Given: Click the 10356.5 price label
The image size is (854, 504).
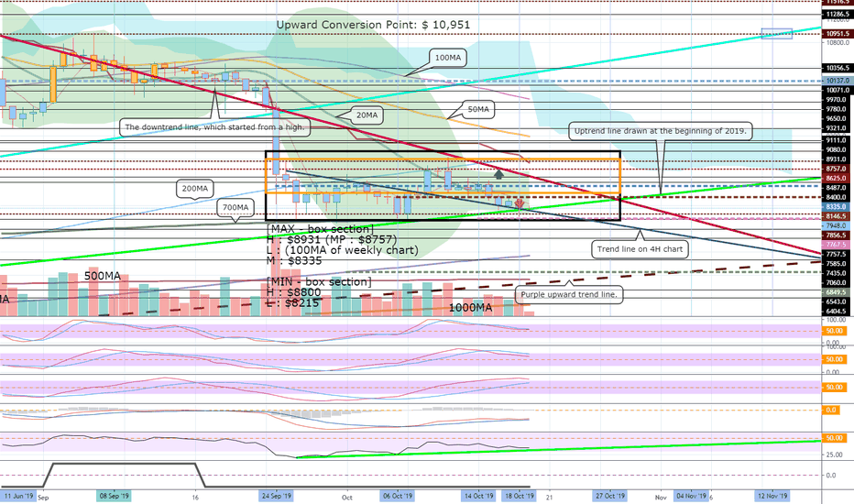Looking at the screenshot, I should pos(836,69).
